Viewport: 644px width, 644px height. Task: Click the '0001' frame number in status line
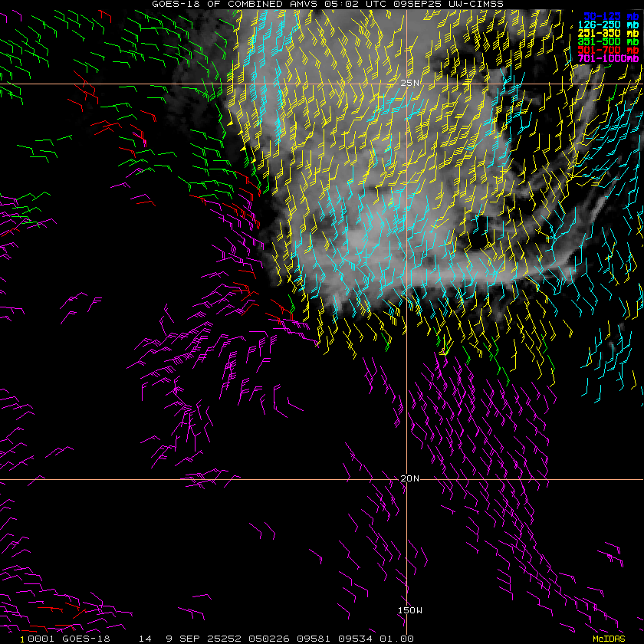41,639
